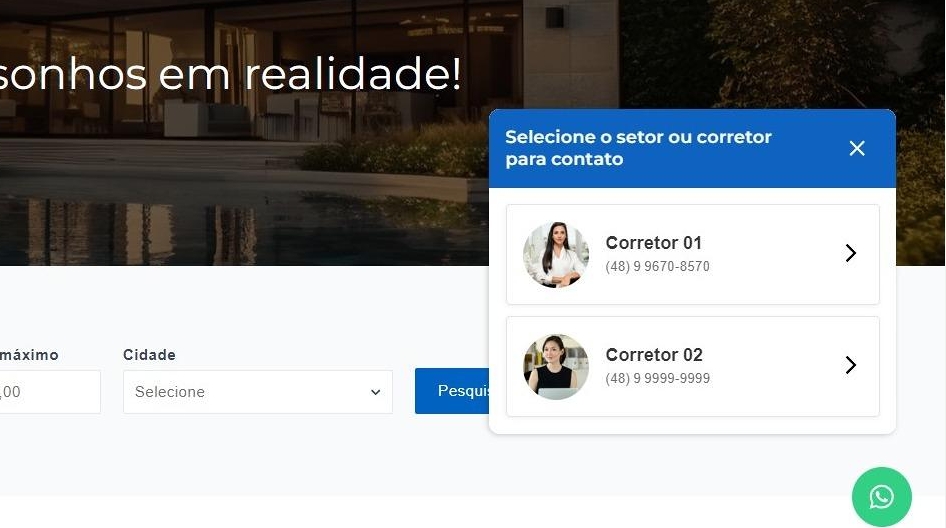Select Corretor 01 profile photo
The width and height of the screenshot is (946, 528).
pyautogui.click(x=556, y=254)
